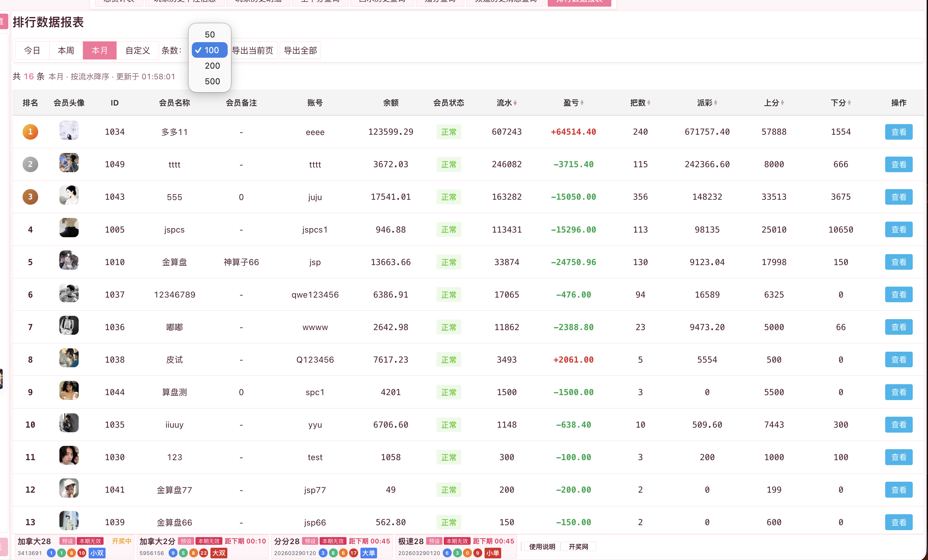
Task: Click the 正常 status of 多多11
Action: (448, 132)
